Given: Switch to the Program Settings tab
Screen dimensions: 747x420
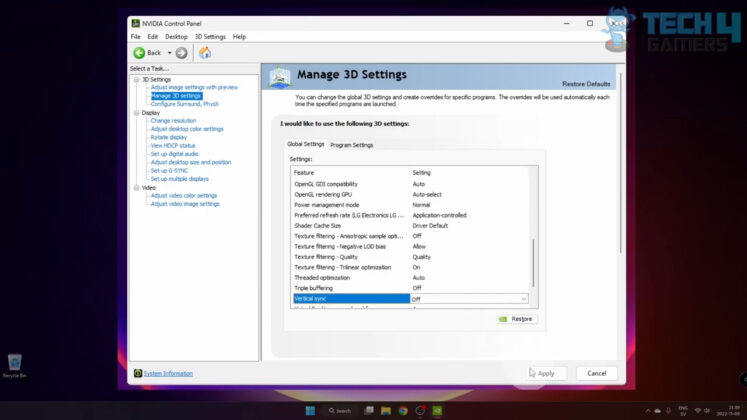Looking at the screenshot, I should coord(351,145).
